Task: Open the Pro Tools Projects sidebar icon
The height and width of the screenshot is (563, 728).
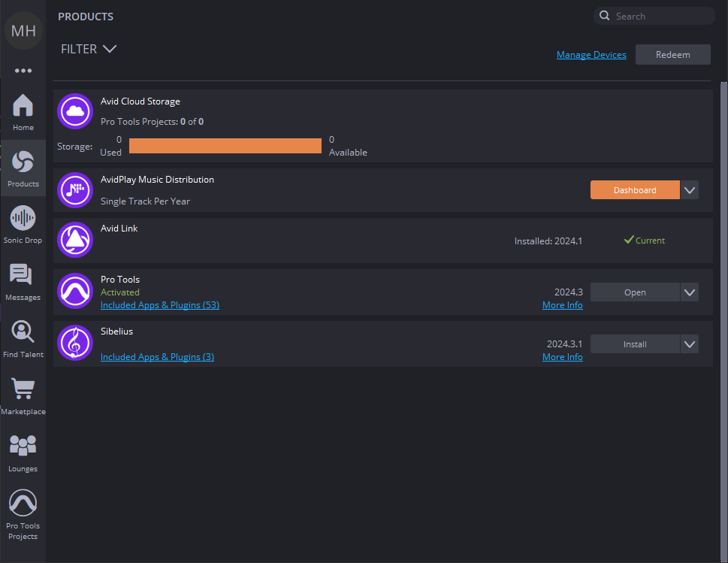Action: pyautogui.click(x=23, y=503)
